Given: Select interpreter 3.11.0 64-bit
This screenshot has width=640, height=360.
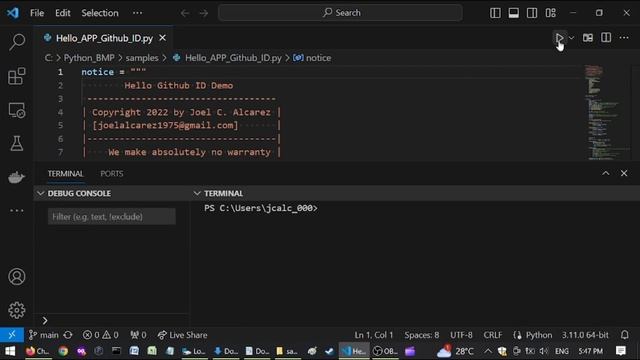Looking at the screenshot, I should (585, 335).
